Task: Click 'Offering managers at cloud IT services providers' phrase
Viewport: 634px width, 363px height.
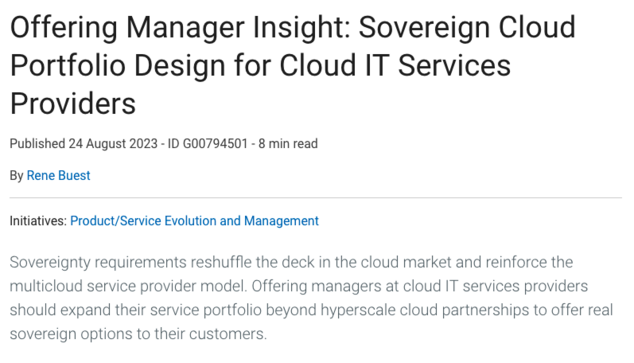Action: tap(420, 286)
